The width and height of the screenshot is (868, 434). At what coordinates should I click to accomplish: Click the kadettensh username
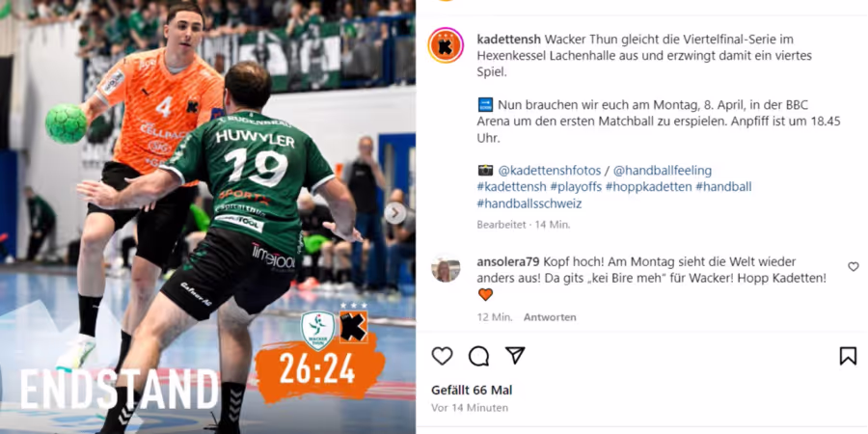(508, 40)
